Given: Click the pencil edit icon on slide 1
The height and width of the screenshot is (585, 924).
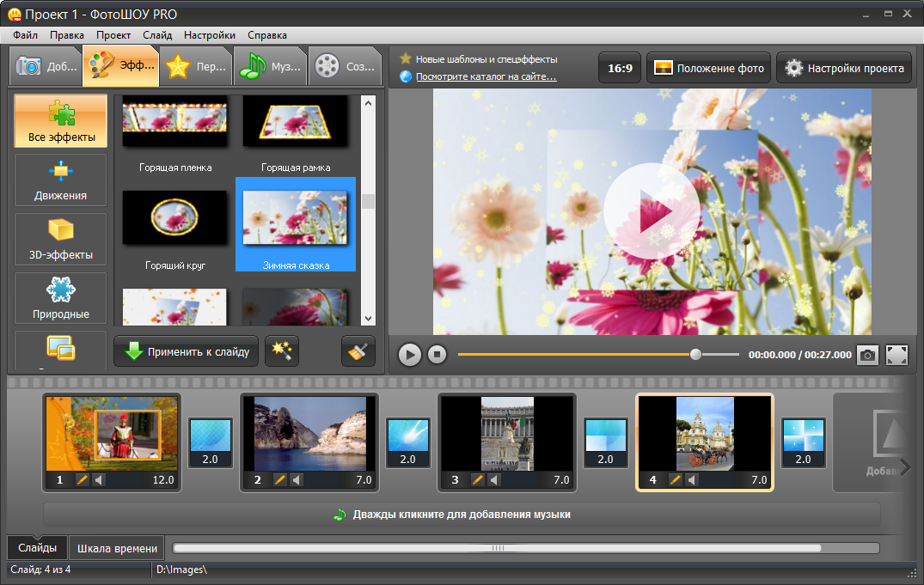Looking at the screenshot, I should tap(83, 480).
